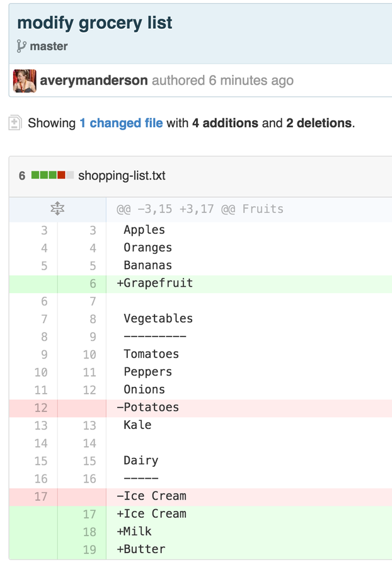The image size is (392, 567).
Task: Click new line number 19 in gutter
Action: [89, 549]
